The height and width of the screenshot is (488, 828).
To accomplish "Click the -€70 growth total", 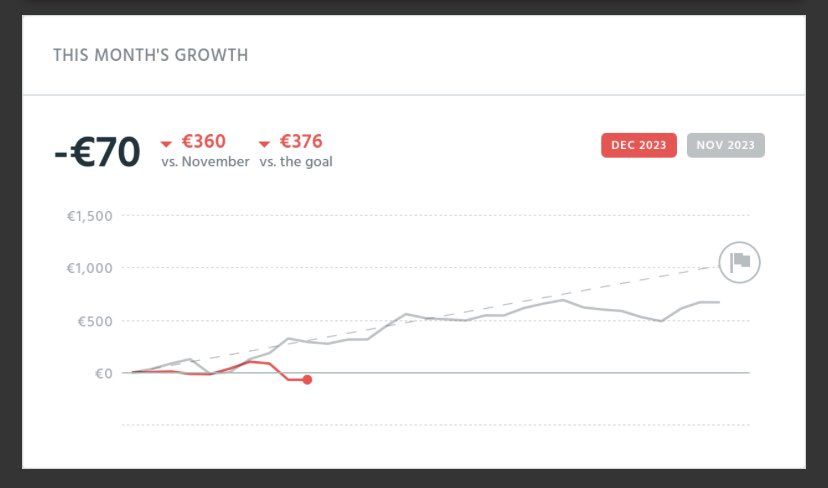I will pyautogui.click(x=97, y=153).
